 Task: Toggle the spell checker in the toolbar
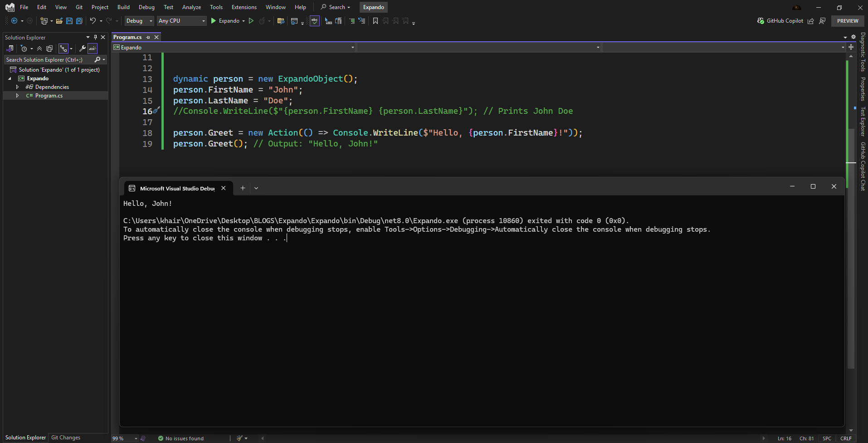(315, 21)
